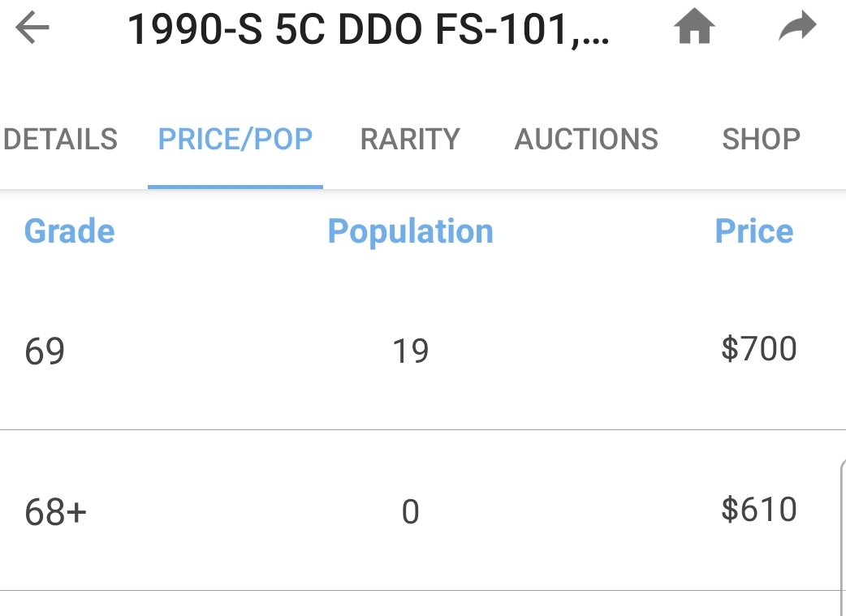Share this coin with the arrow icon
Image resolution: width=846 pixels, height=616 pixels.
click(x=797, y=25)
